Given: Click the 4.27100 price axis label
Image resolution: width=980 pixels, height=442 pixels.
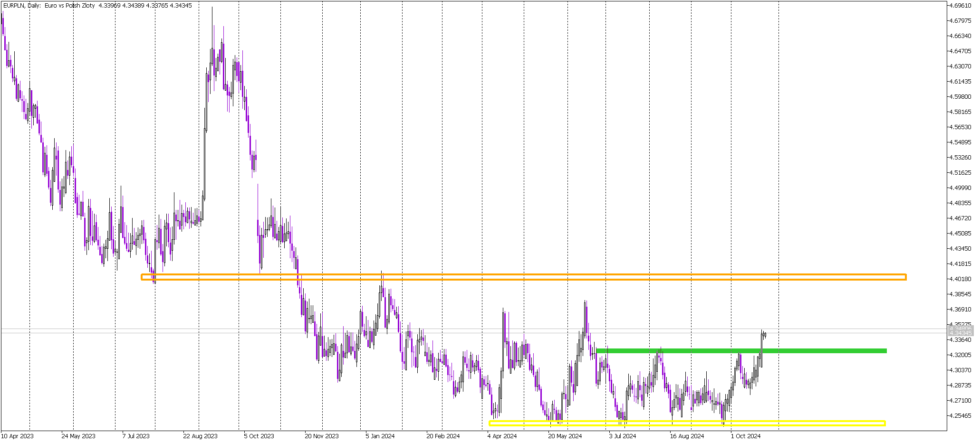Looking at the screenshot, I should coord(961,401).
